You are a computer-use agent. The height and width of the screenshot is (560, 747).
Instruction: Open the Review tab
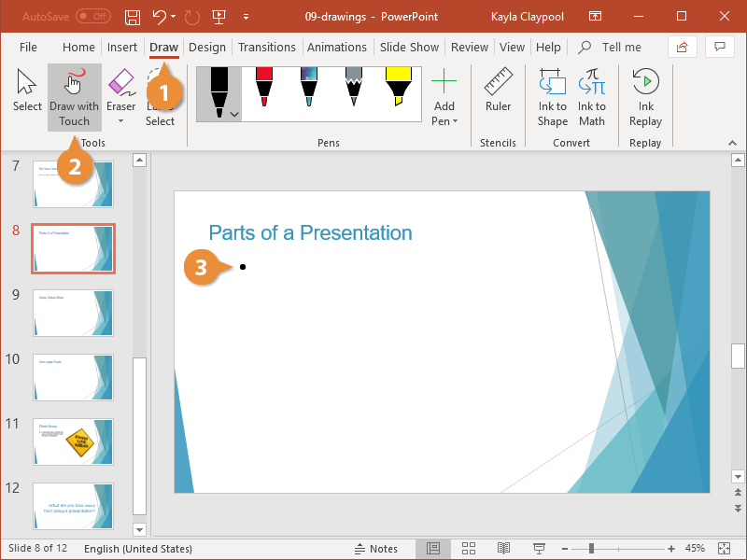(470, 48)
